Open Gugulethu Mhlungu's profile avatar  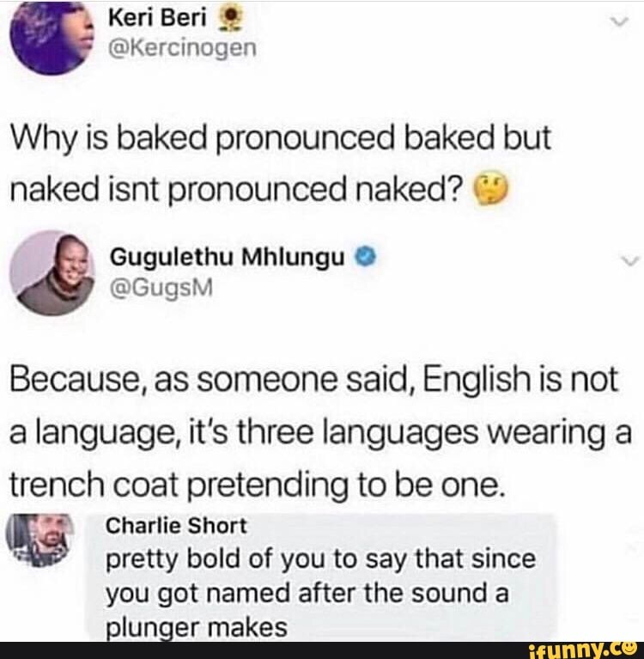(52, 273)
